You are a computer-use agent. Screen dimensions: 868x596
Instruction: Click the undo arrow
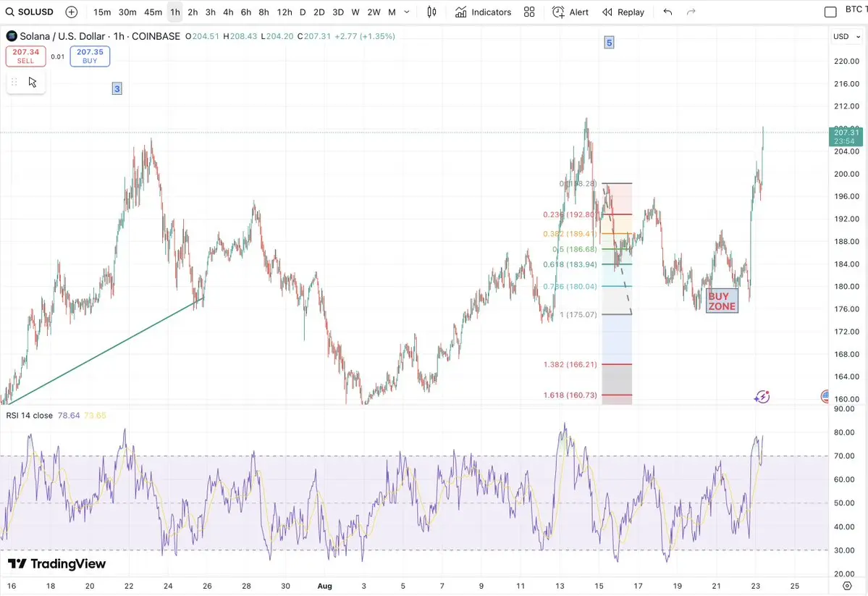pos(667,12)
